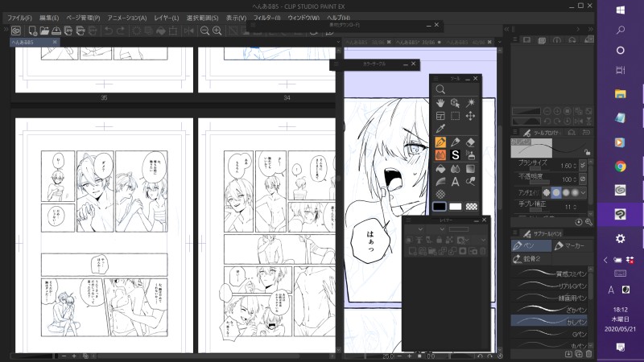Step the opacity value 100
Viewport: 644px width, 362px height.
tap(575, 179)
